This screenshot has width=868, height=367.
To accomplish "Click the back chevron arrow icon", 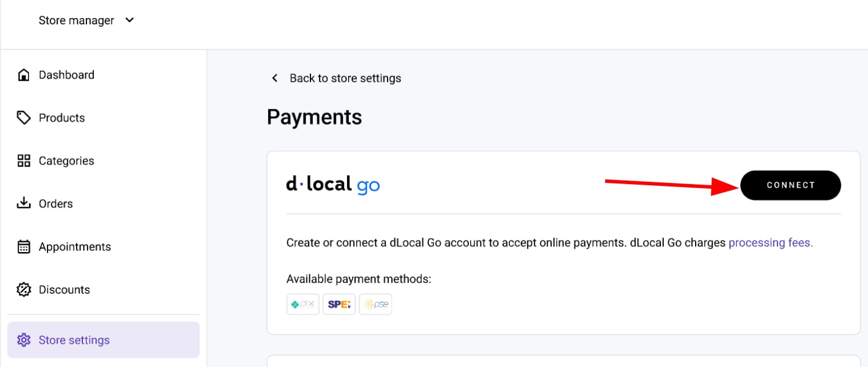I will point(275,78).
